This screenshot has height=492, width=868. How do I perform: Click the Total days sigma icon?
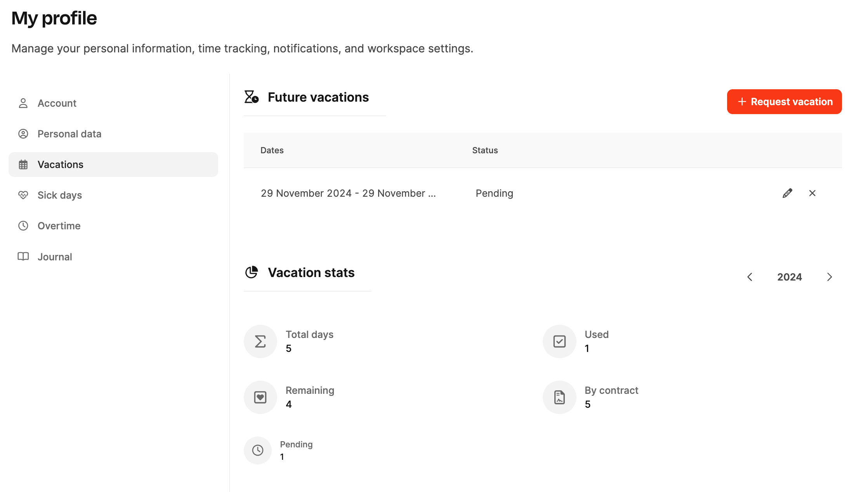tap(260, 341)
